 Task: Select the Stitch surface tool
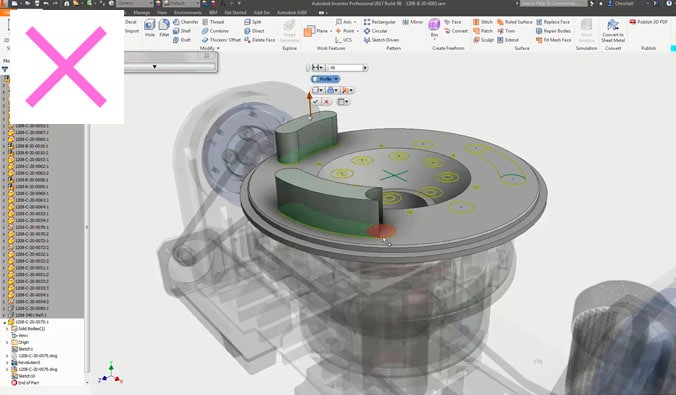click(x=483, y=22)
